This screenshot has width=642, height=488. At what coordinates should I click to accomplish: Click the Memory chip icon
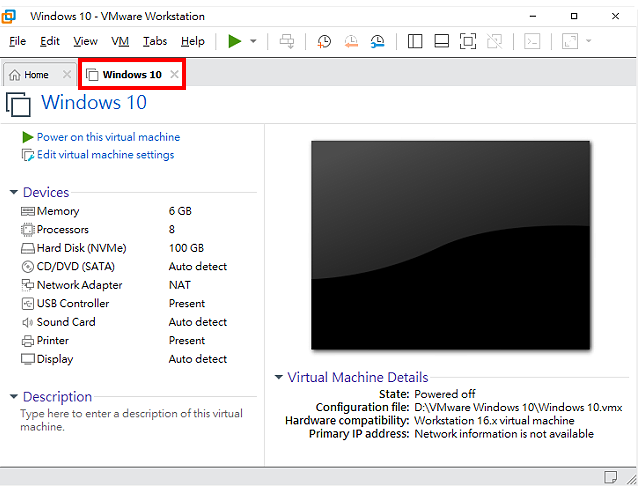(x=27, y=211)
